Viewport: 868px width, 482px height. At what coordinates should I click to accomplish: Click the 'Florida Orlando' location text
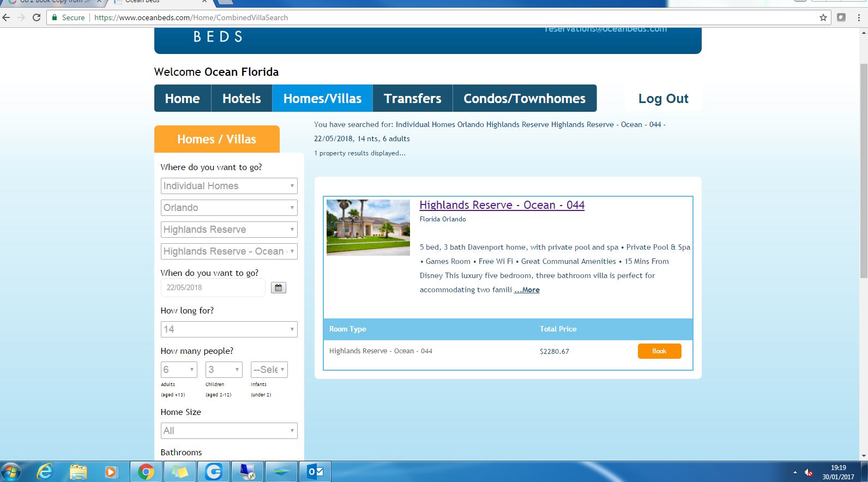[x=443, y=219]
